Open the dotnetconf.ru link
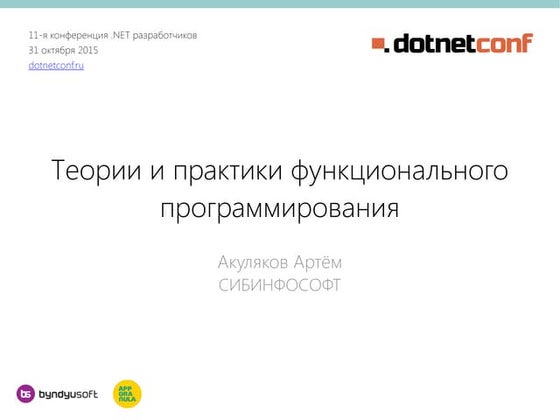The image size is (560, 420). (56, 66)
